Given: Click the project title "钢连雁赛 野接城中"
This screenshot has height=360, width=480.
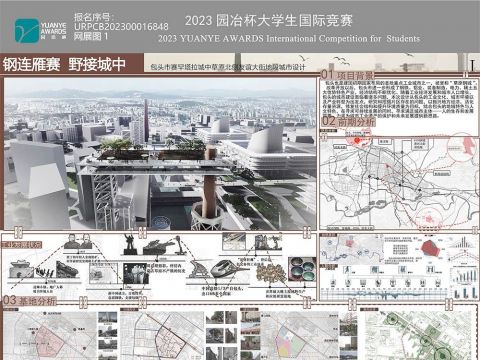Looking at the screenshot, I should click(64, 64).
